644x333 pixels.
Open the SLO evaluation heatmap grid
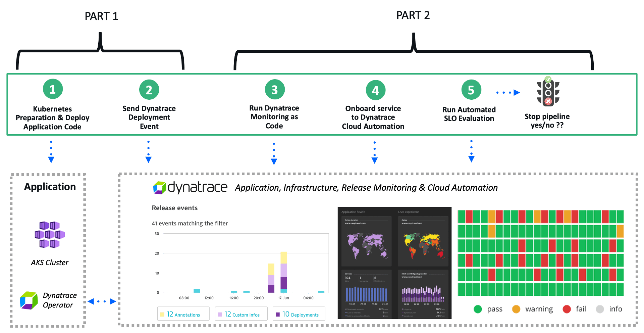[541, 253]
